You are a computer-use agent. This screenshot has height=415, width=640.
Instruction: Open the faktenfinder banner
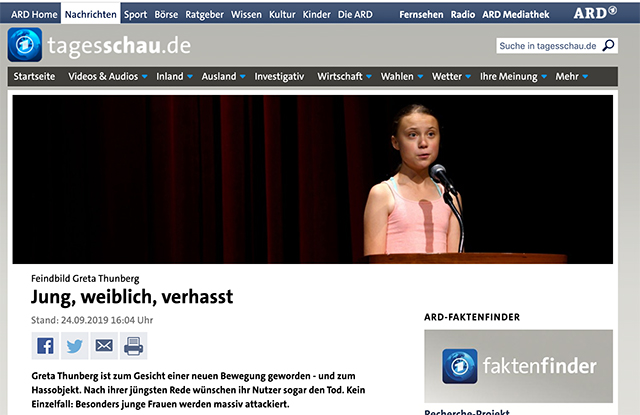tap(518, 366)
